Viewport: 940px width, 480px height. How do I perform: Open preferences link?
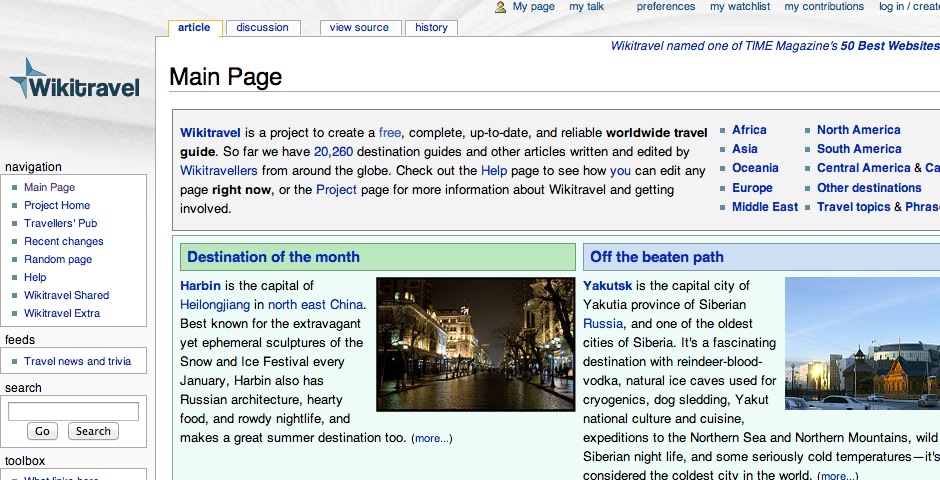point(665,7)
